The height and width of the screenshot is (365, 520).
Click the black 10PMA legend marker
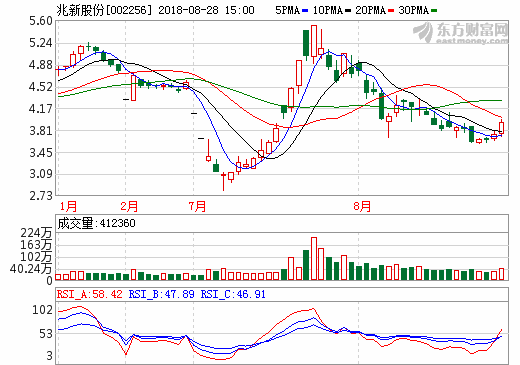348,11
